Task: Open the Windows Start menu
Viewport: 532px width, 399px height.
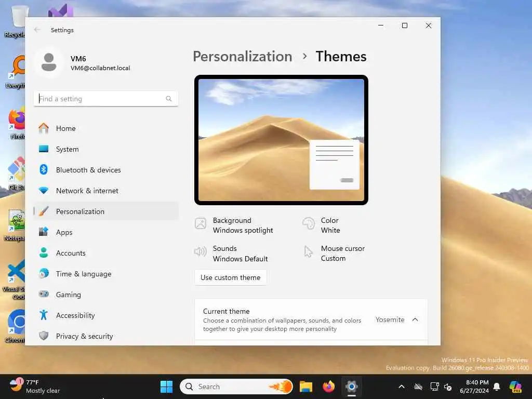Action: tap(166, 387)
